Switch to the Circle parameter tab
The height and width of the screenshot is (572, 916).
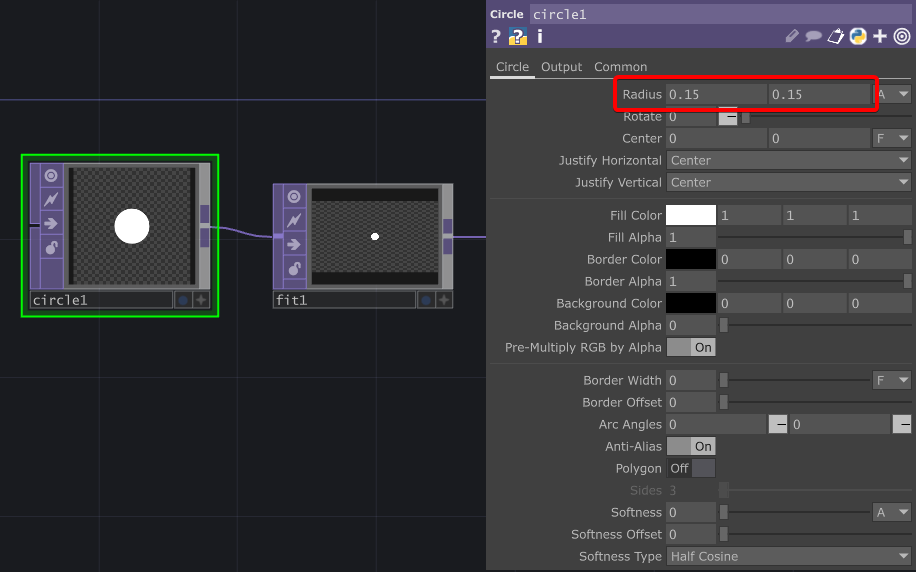click(512, 67)
